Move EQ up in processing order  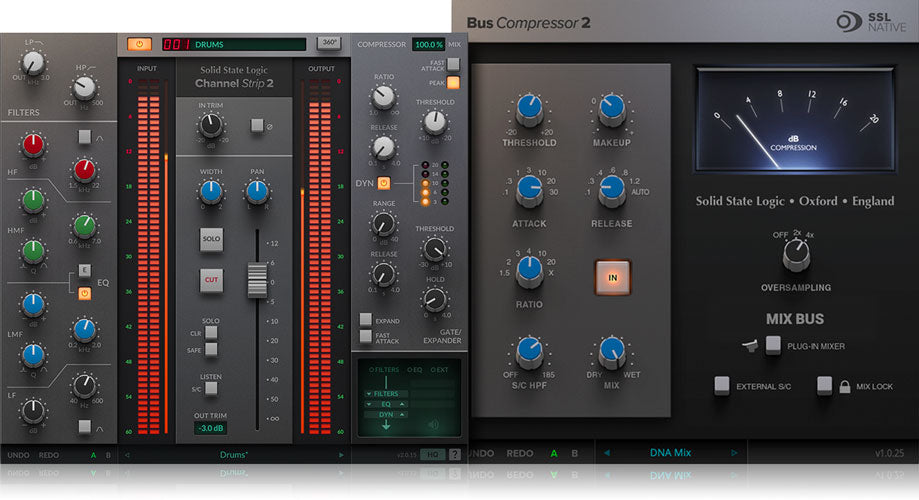[x=402, y=404]
